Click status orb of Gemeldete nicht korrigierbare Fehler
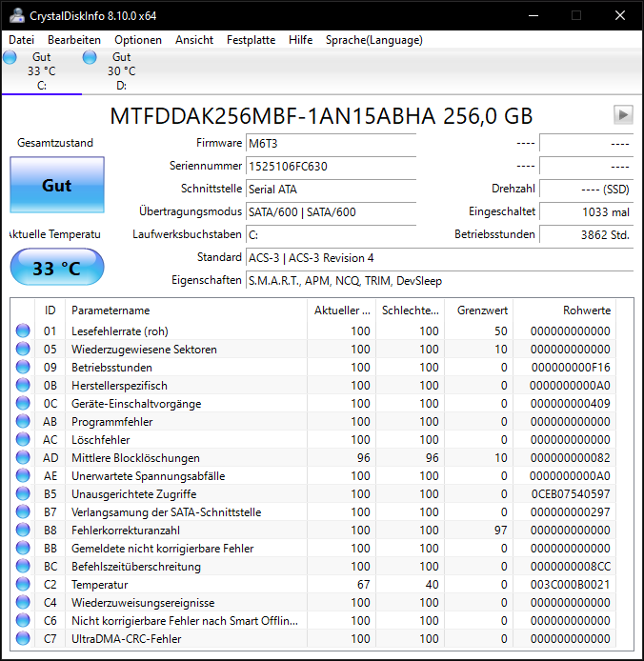This screenshot has height=661, width=644. [x=23, y=549]
